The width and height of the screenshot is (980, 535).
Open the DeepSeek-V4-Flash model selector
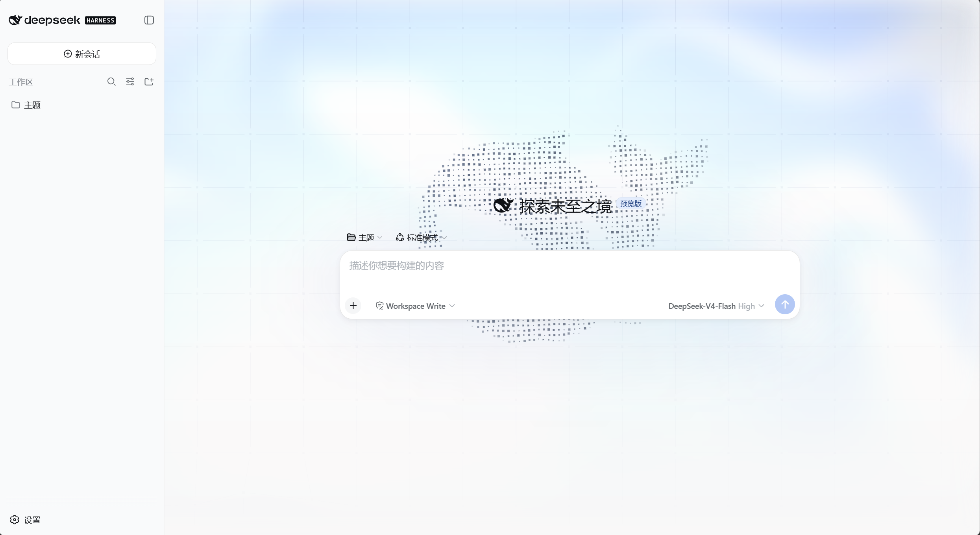click(716, 306)
